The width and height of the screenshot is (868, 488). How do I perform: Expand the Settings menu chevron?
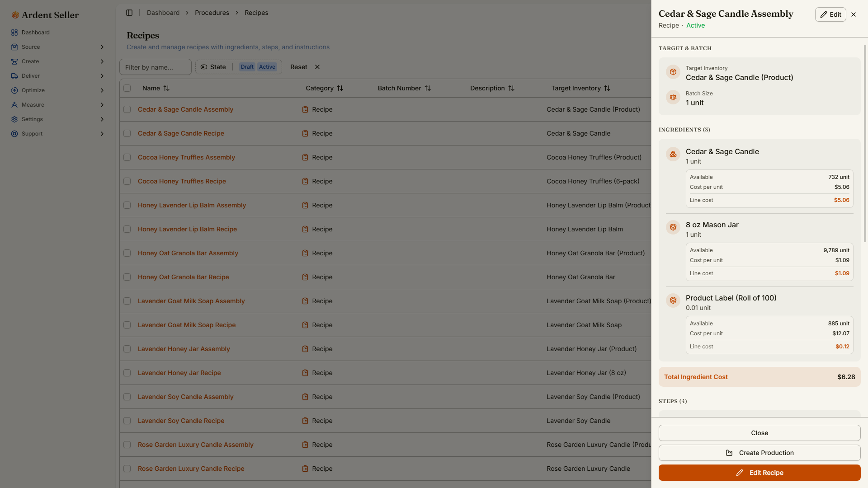tap(102, 119)
